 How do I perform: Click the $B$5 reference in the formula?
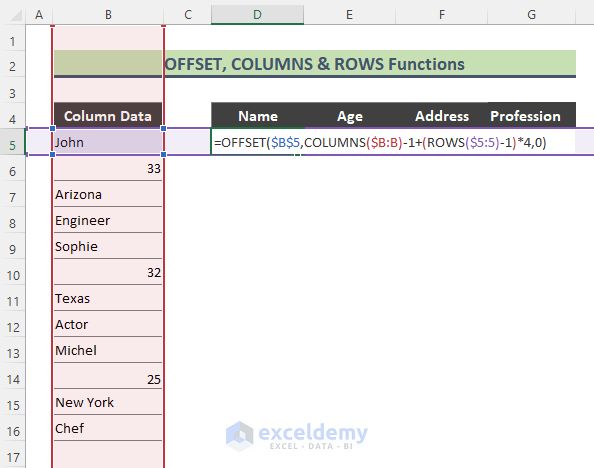[285, 142]
